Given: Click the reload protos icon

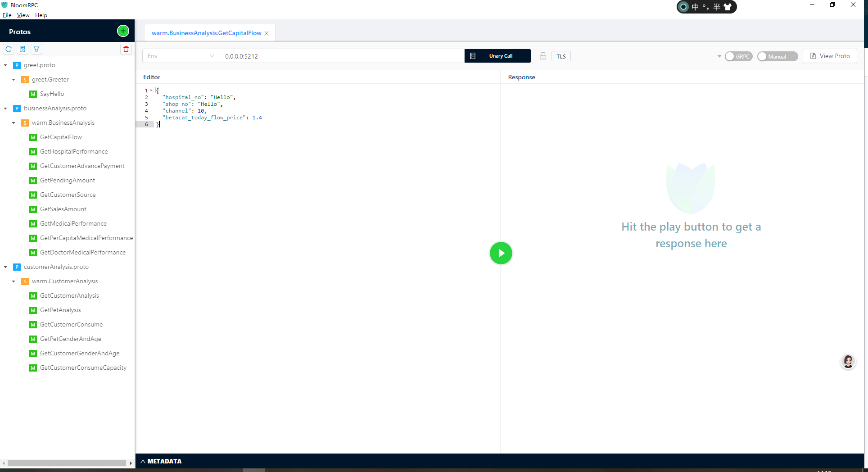Looking at the screenshot, I should click(9, 49).
